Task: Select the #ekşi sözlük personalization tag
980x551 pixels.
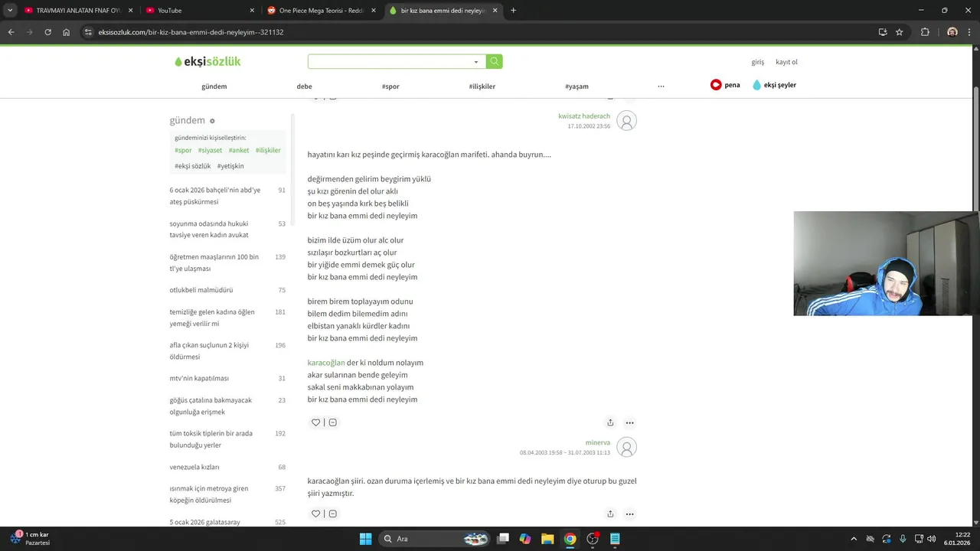Action: [192, 166]
